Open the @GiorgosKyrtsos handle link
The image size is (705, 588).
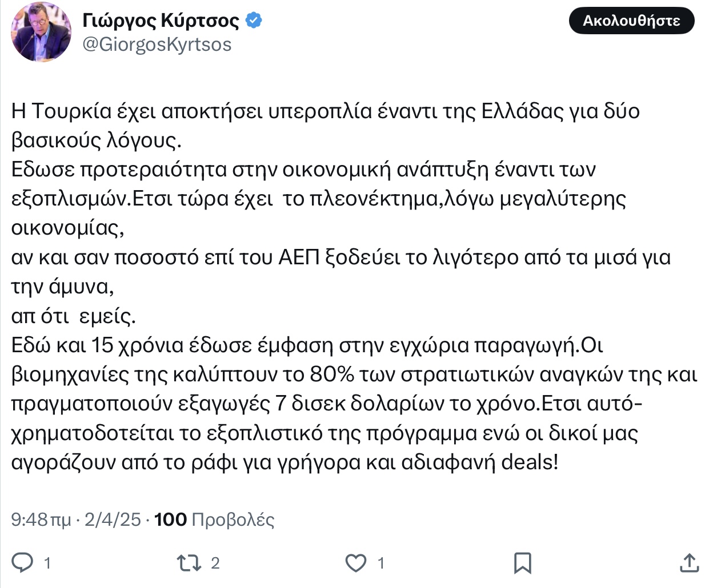tap(157, 45)
